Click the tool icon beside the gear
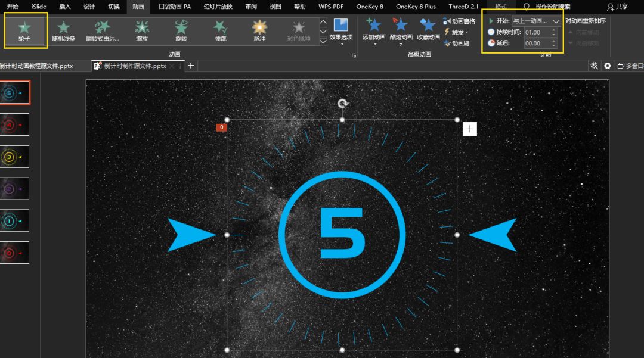The image size is (644, 358). pos(594,66)
